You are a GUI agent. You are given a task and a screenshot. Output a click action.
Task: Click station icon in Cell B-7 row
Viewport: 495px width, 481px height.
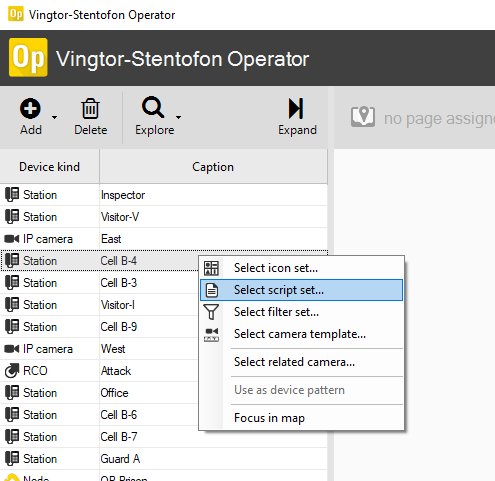[12, 437]
